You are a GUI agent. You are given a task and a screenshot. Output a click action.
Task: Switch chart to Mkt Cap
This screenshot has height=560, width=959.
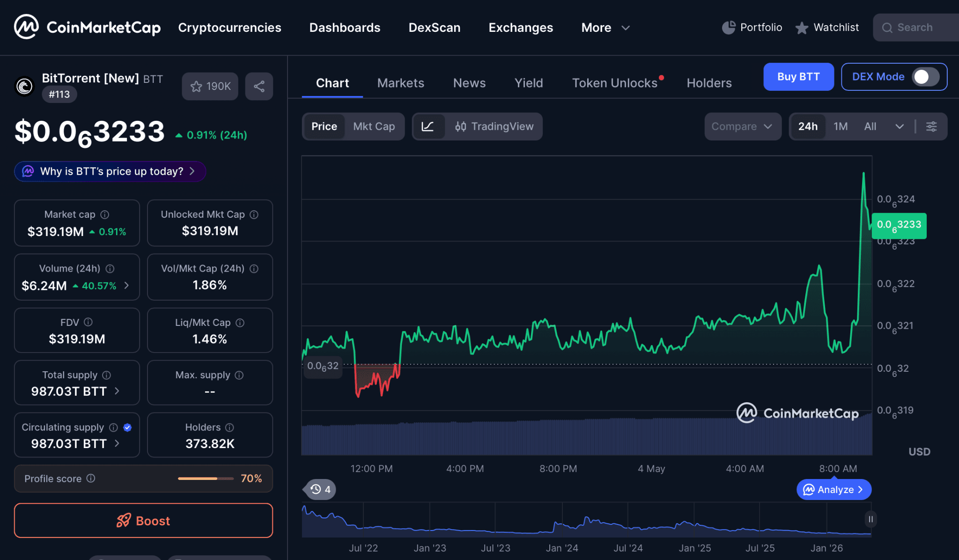[374, 126]
